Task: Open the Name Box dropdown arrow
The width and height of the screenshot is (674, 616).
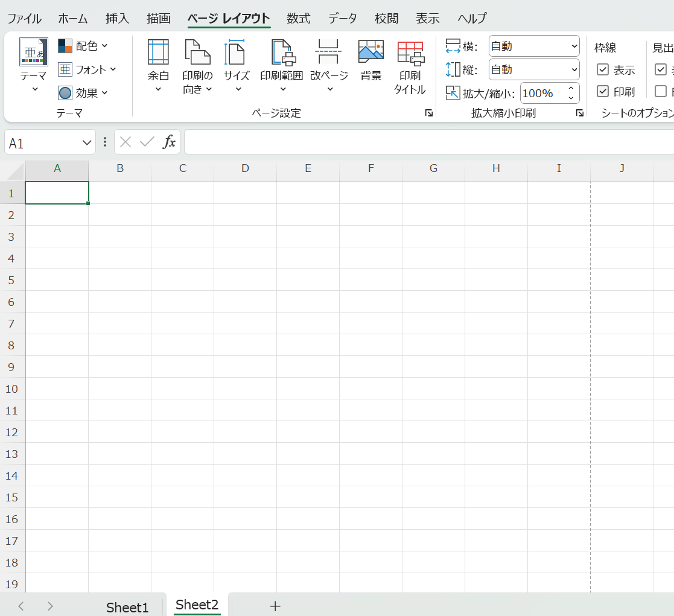Action: tap(85, 143)
